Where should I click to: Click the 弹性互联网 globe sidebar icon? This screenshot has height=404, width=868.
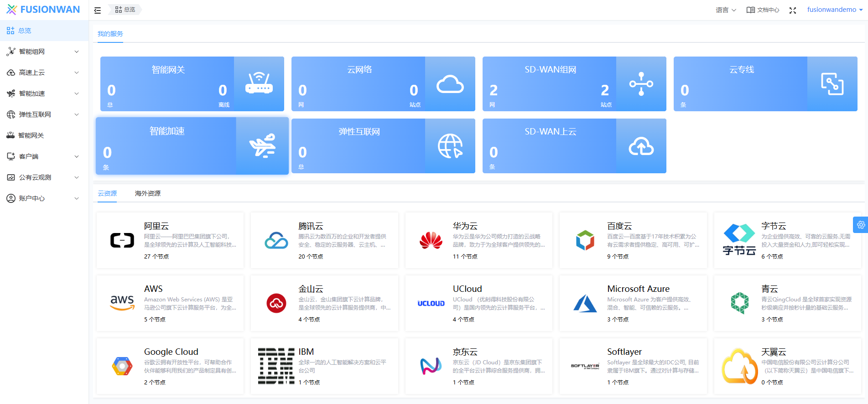[x=11, y=114]
